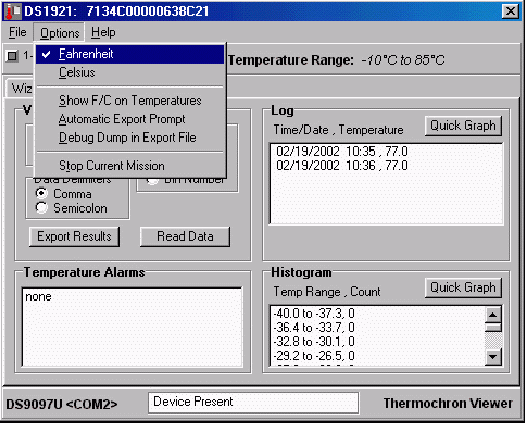Select histogram row -29.2 to -26.5, 0

pyautogui.click(x=314, y=355)
